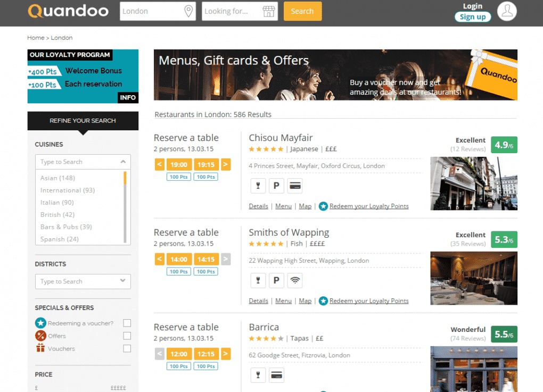
Task: Click the star icon beside Redeeming a voucher
Action: point(40,323)
